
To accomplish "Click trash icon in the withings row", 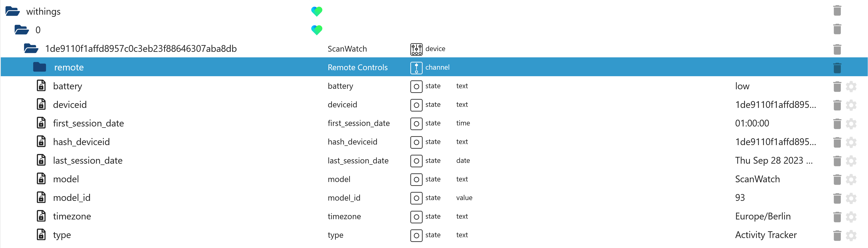I will coord(837,11).
